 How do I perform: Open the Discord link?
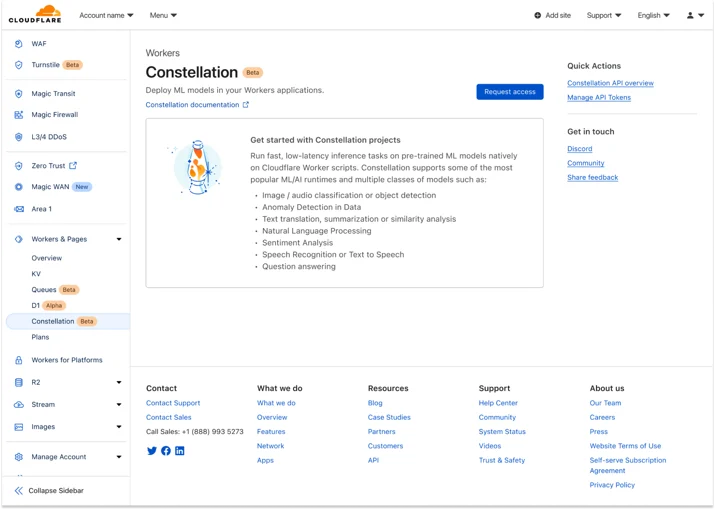[580, 149]
